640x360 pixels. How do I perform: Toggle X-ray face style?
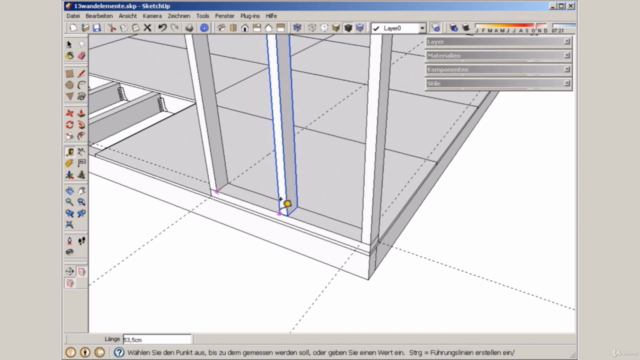click(x=297, y=28)
